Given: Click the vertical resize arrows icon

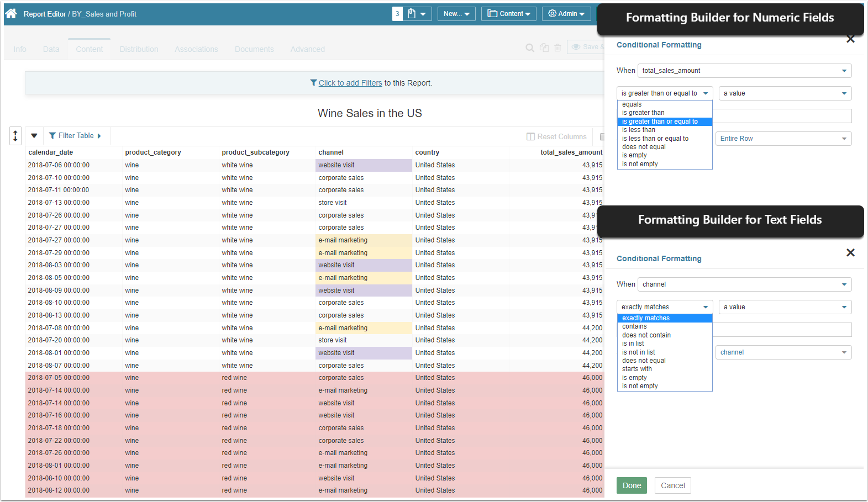Looking at the screenshot, I should (15, 135).
